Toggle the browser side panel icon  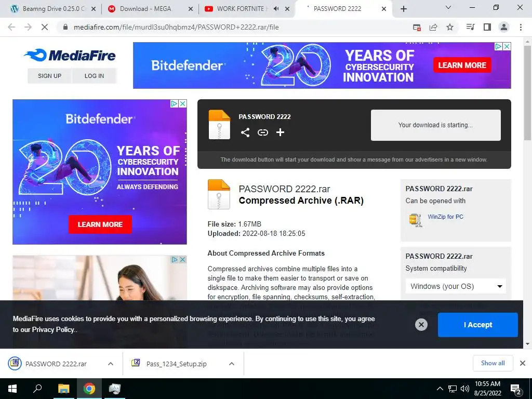487,27
